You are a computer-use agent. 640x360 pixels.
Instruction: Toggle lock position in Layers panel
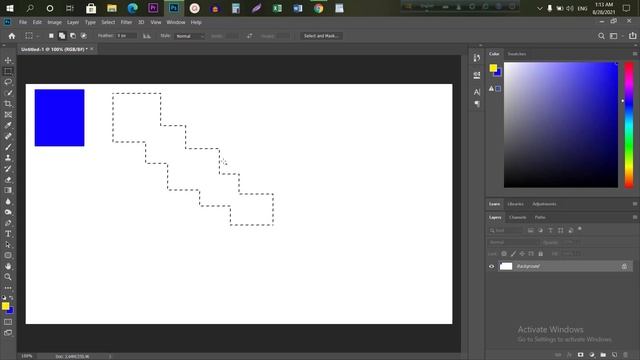pyautogui.click(x=522, y=254)
